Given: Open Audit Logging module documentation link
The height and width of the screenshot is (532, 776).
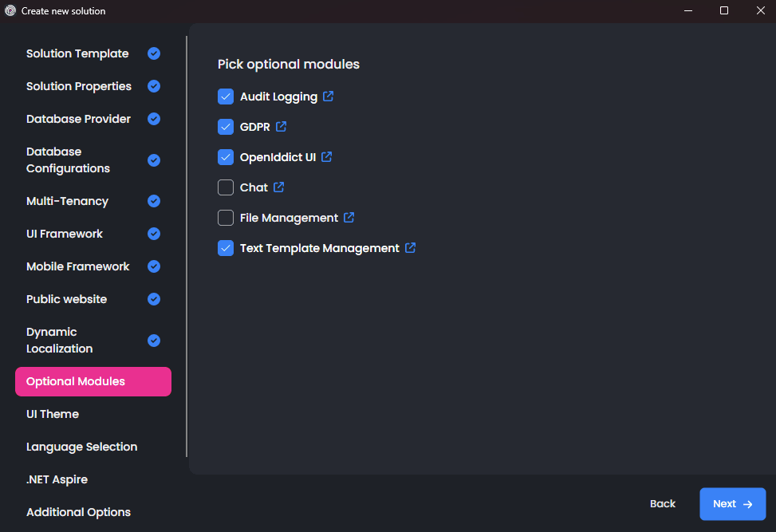Looking at the screenshot, I should pyautogui.click(x=329, y=96).
